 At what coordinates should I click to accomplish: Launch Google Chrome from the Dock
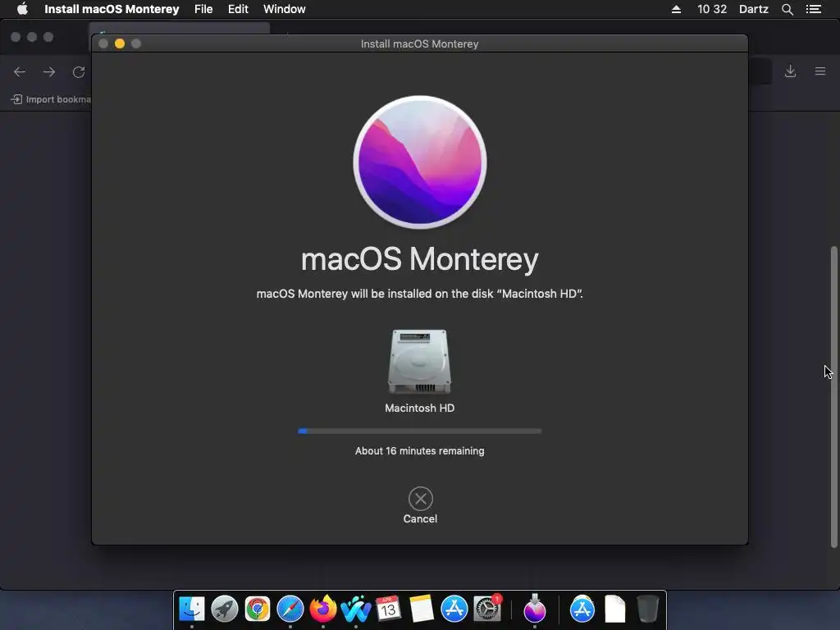pos(257,609)
